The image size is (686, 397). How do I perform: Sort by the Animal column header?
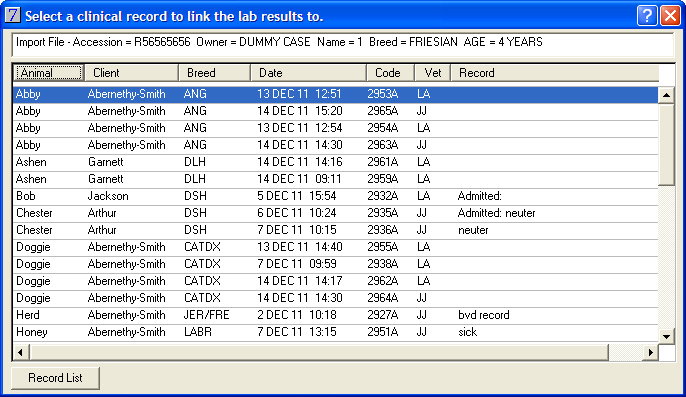tap(48, 73)
